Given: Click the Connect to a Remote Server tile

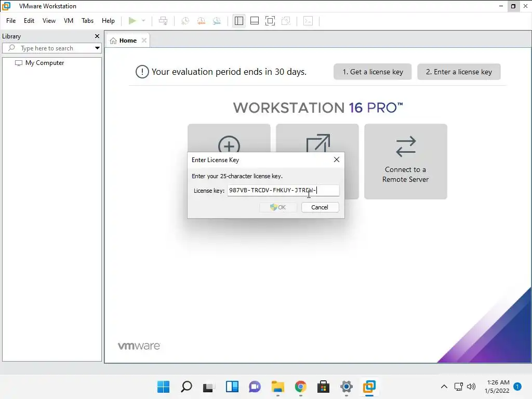Looking at the screenshot, I should [x=405, y=161].
